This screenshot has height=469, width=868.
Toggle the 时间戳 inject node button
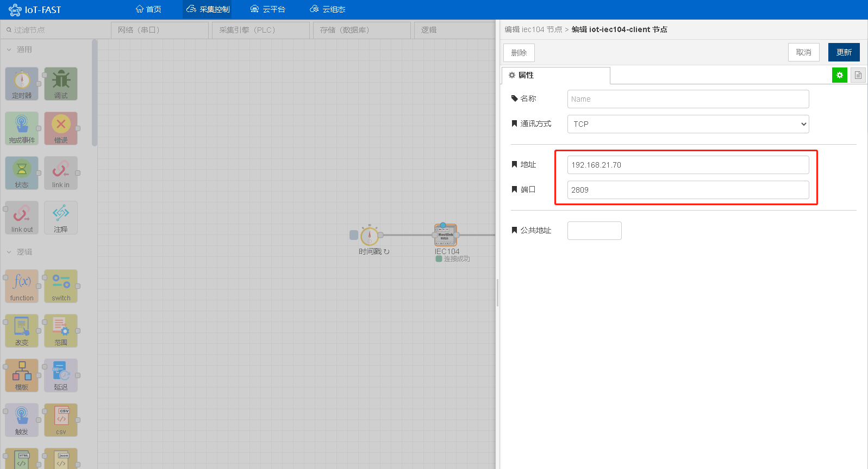tap(354, 235)
